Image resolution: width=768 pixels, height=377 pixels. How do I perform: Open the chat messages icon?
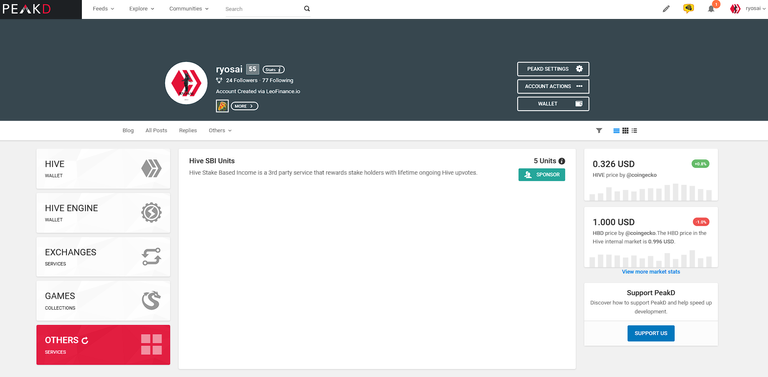click(x=688, y=9)
